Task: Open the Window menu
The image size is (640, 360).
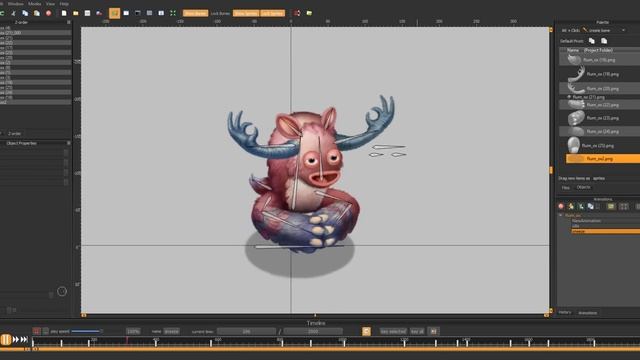Action: click(16, 4)
